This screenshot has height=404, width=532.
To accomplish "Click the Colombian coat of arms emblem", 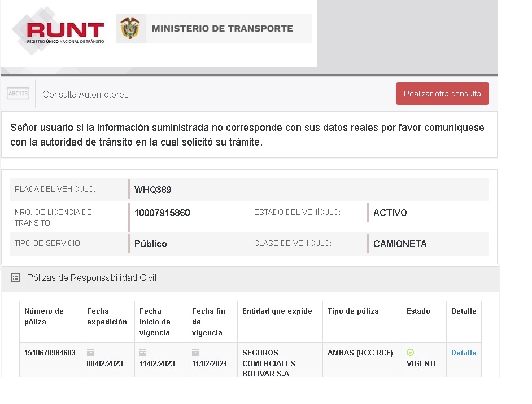I will pos(130,28).
